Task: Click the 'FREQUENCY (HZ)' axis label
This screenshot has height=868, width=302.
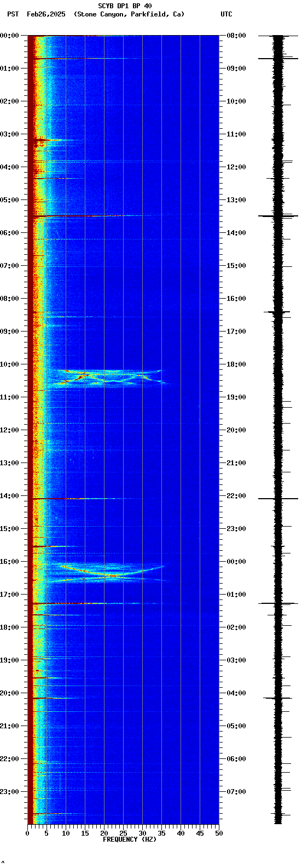Action: tap(130, 840)
